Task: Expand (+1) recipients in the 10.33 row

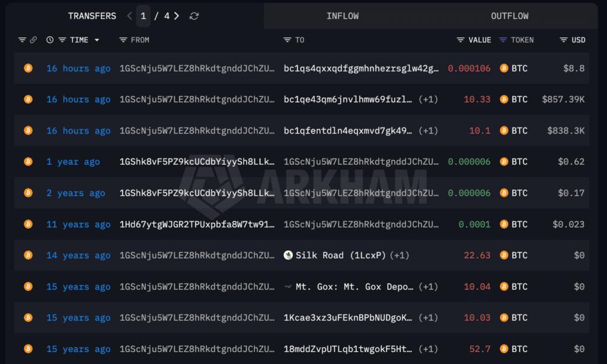Action: (428, 100)
